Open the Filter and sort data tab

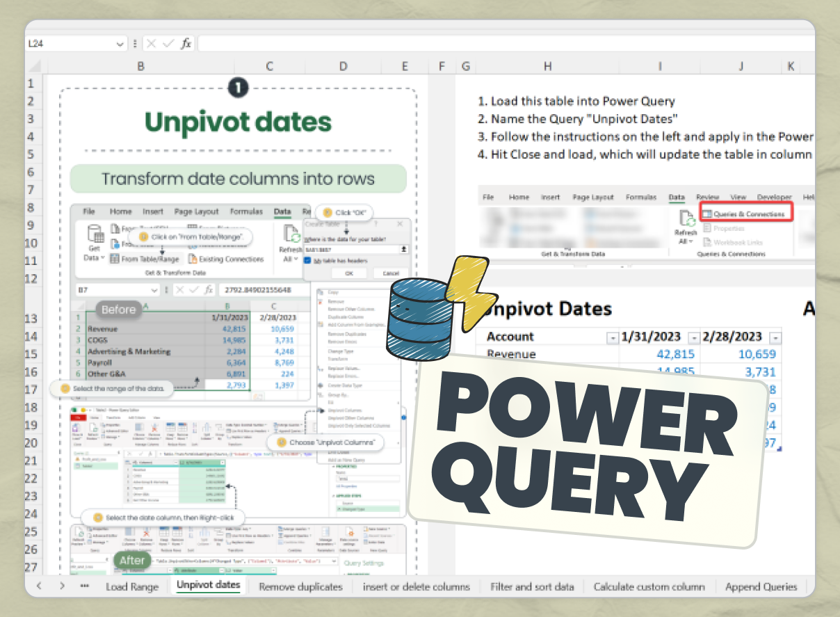pos(532,586)
